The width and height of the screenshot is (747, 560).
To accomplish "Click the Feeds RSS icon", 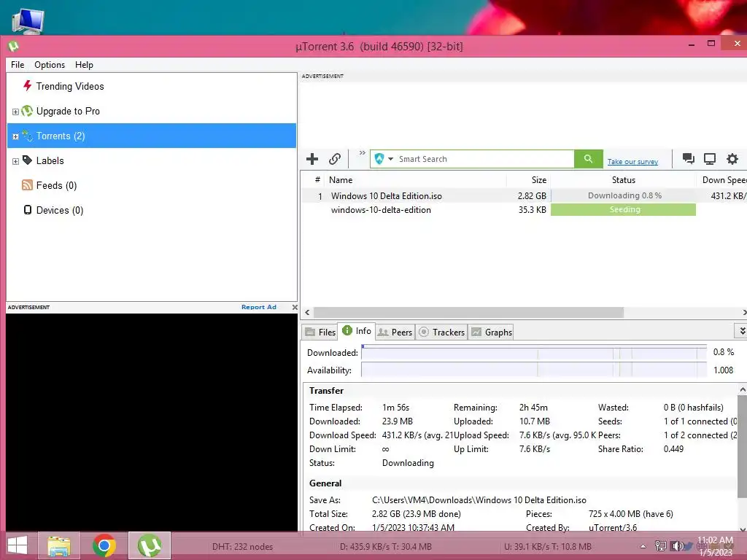I will coord(27,185).
